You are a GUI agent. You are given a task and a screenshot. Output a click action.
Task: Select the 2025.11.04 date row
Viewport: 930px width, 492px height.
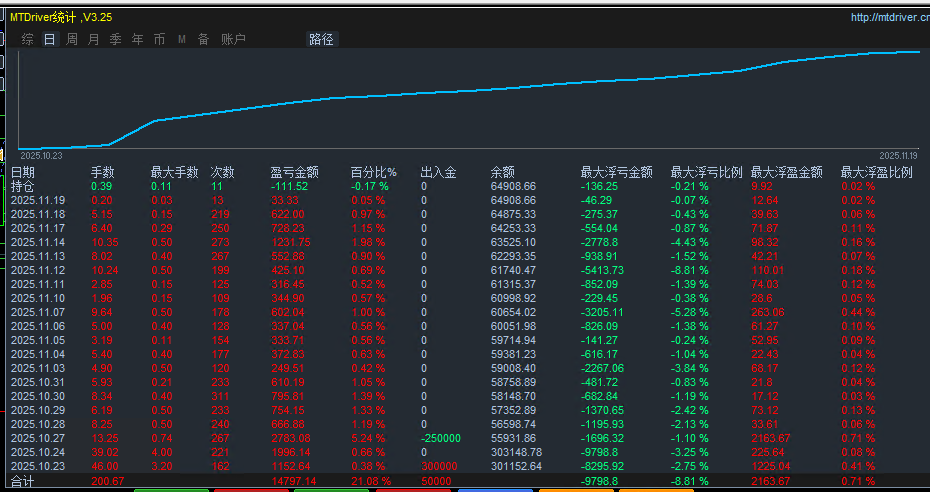38,354
